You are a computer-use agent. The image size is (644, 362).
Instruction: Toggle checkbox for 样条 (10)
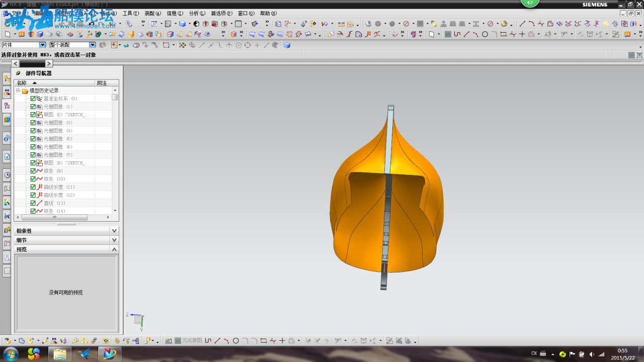click(x=33, y=179)
